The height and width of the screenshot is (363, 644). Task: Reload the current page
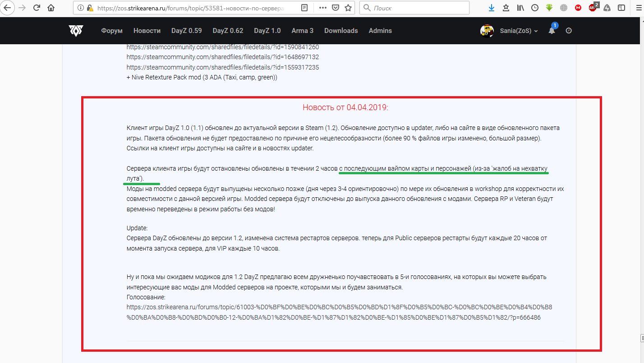37,8
